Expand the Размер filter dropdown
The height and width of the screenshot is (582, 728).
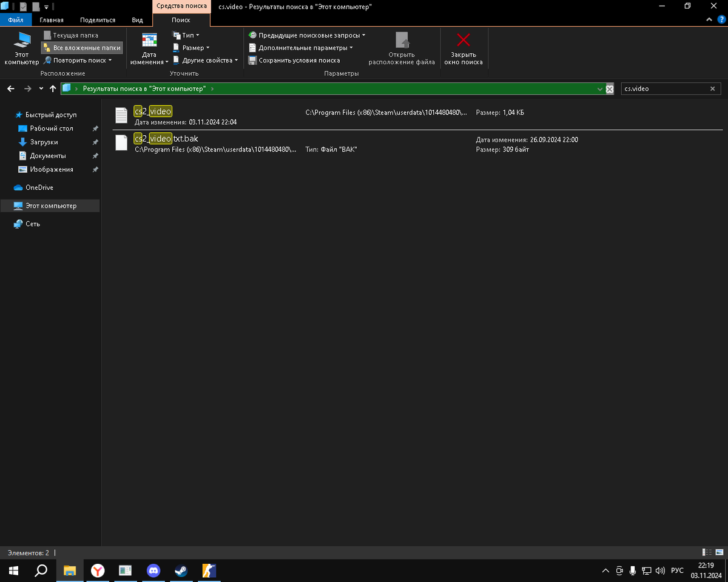[191, 47]
